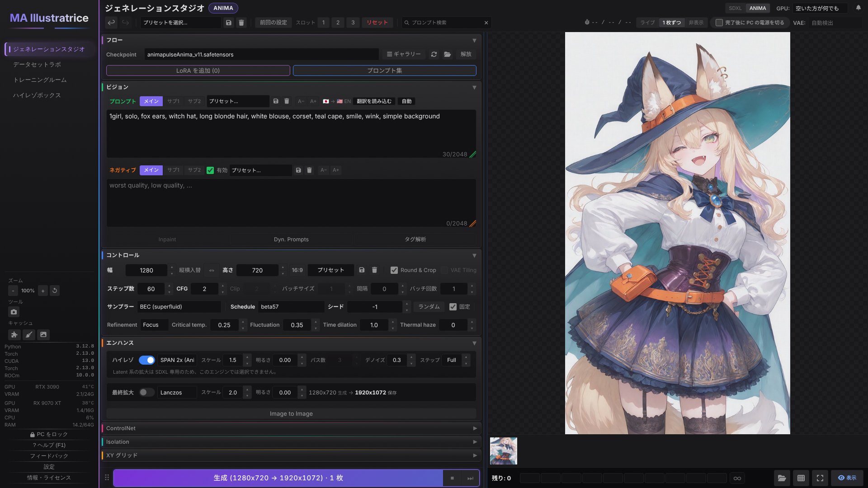The width and height of the screenshot is (868, 488).
Task: Reset zoom with the circular arrow icon
Action: [x=55, y=291]
